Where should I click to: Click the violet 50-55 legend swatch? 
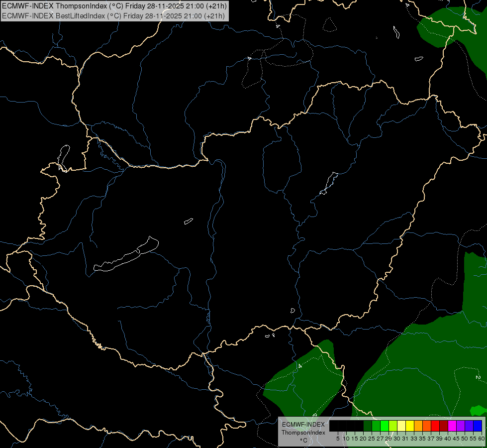pyautogui.click(x=469, y=426)
